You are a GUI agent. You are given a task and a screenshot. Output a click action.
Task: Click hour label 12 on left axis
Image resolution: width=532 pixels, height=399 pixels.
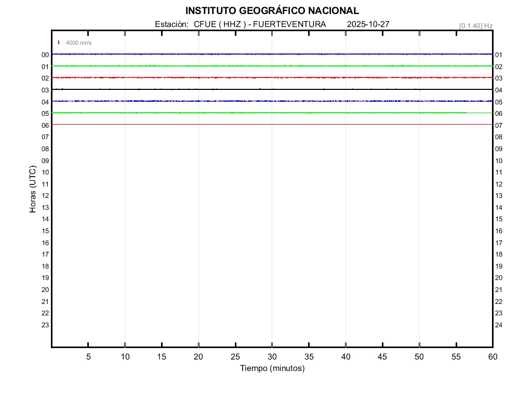click(45, 196)
